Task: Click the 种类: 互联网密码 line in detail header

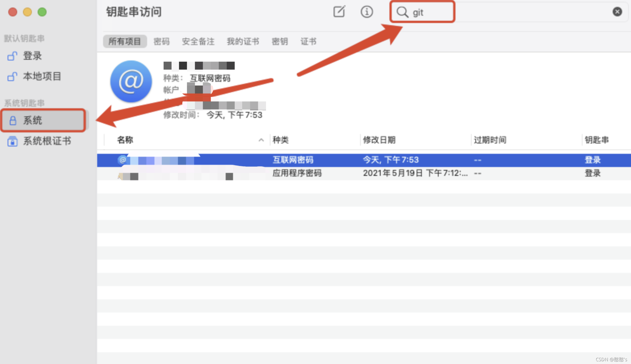Action: [x=197, y=78]
